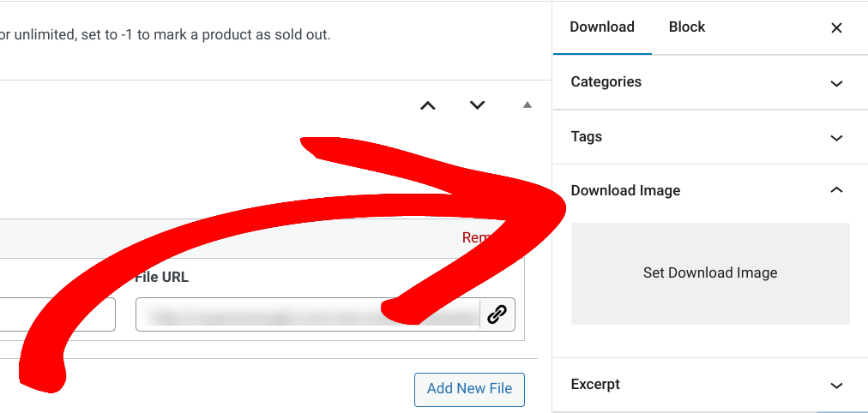Click the red Remove link

[476, 237]
